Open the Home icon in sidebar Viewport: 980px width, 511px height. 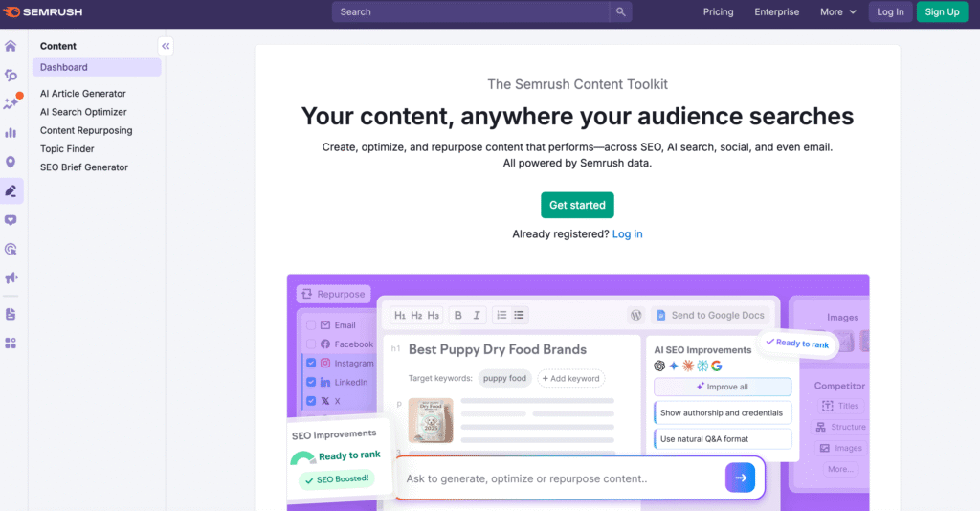click(11, 46)
